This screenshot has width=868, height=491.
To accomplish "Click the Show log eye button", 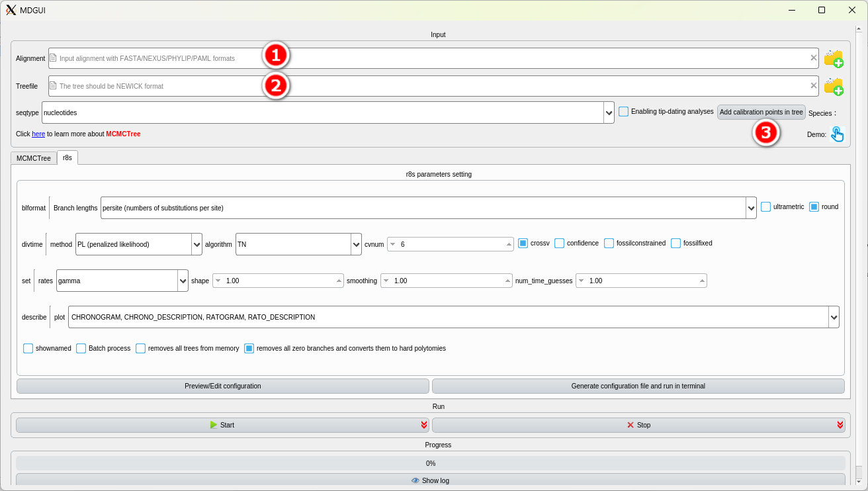I will coord(430,480).
